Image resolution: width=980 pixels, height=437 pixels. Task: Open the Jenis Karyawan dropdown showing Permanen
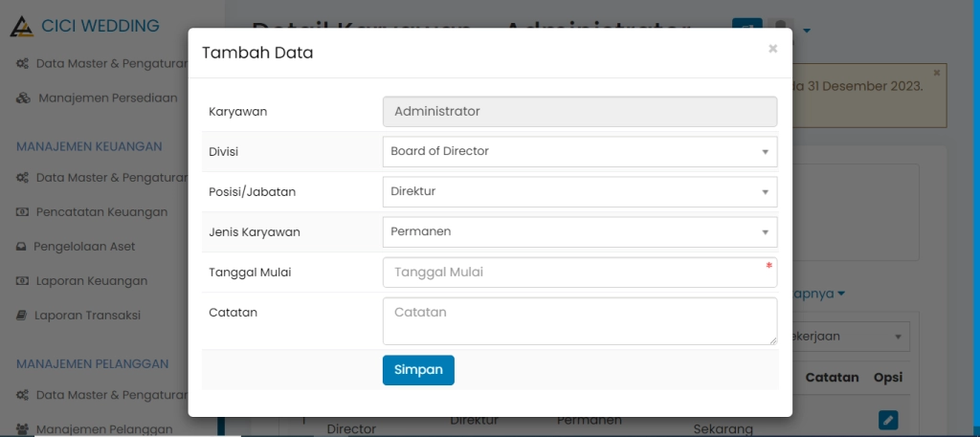coord(579,231)
